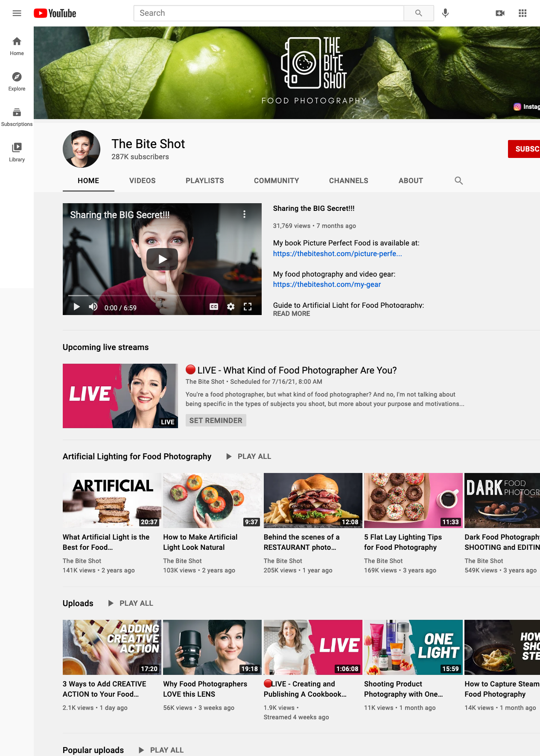Open Library in the sidebar
This screenshot has width=540, height=756.
17,152
